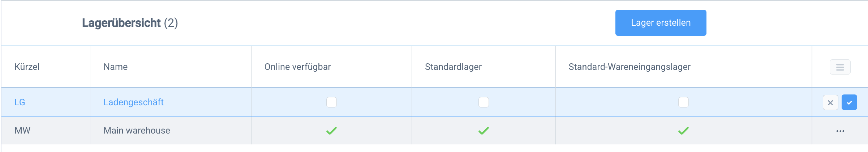The width and height of the screenshot is (868, 152).
Task: Click Main warehouse's Standardlager green checkmark
Action: point(484,131)
